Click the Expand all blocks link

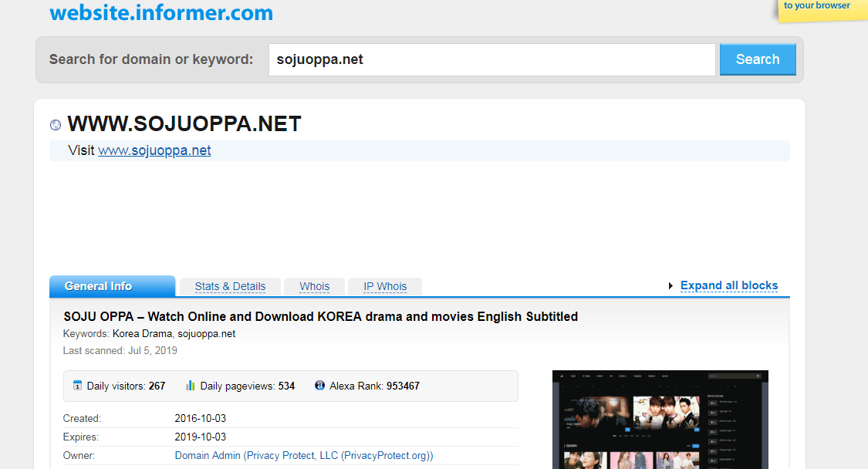(x=728, y=285)
